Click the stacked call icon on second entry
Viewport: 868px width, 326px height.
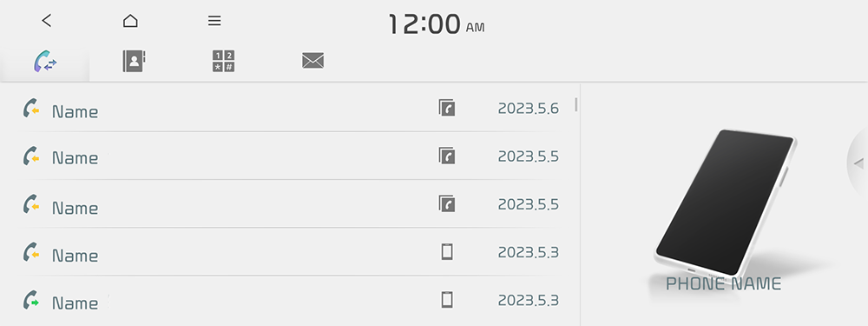pyautogui.click(x=447, y=156)
